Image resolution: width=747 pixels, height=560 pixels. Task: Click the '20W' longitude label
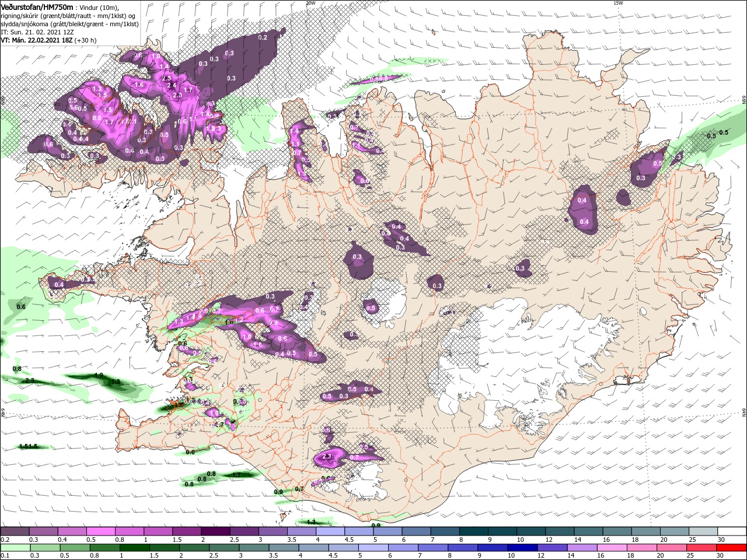coord(310,3)
